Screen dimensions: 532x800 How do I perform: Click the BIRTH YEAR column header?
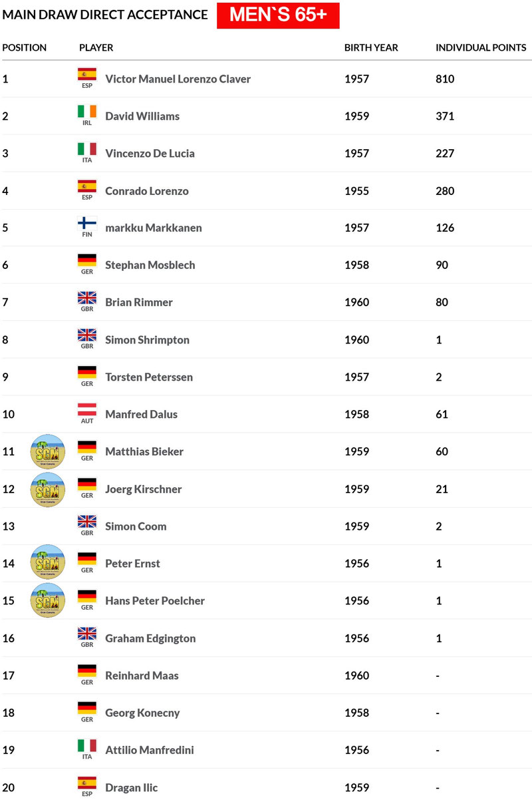[x=371, y=48]
